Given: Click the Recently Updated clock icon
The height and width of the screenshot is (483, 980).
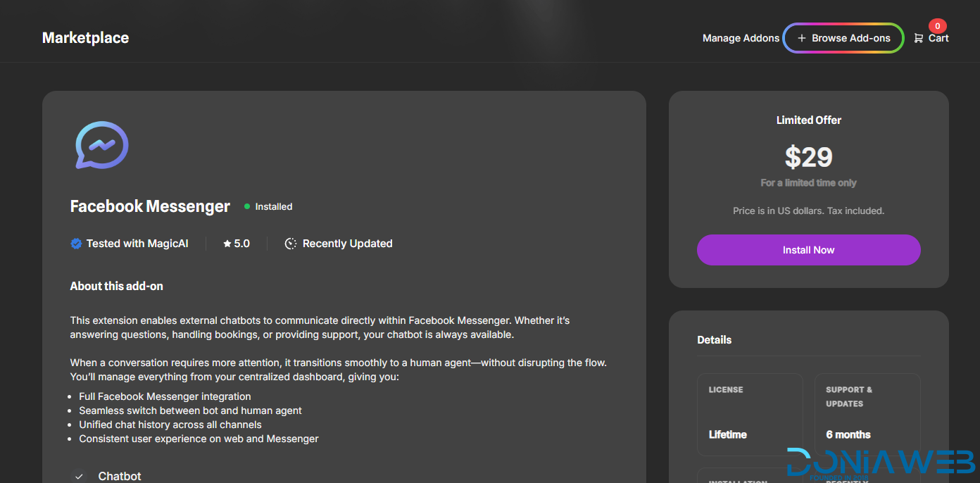Looking at the screenshot, I should click(x=291, y=244).
